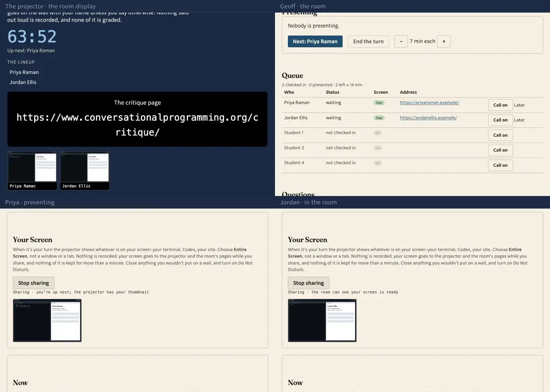
Task: Click "End the turn" in Geoff's room
Action: tap(368, 41)
